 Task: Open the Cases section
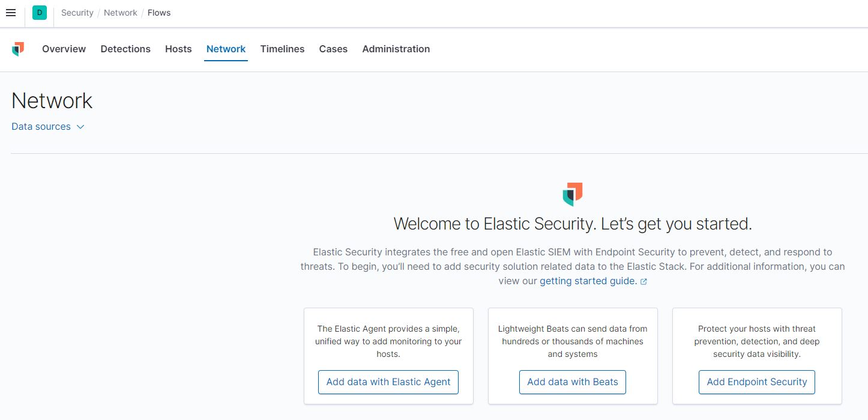coord(333,49)
